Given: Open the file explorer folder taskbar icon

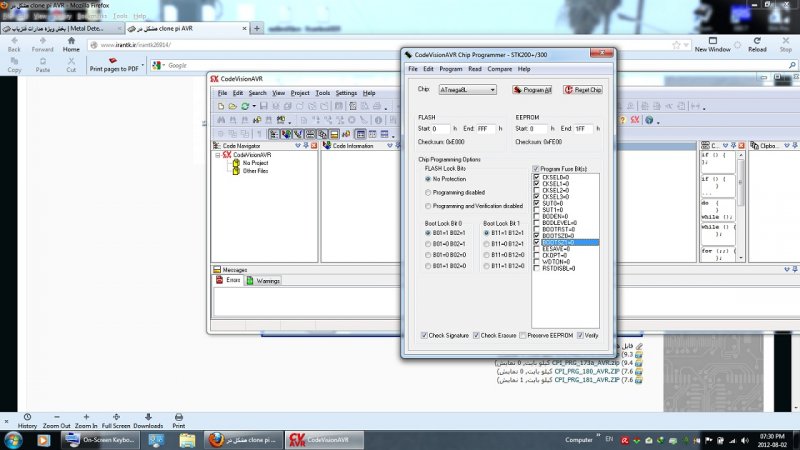Looking at the screenshot, I should tap(187, 440).
